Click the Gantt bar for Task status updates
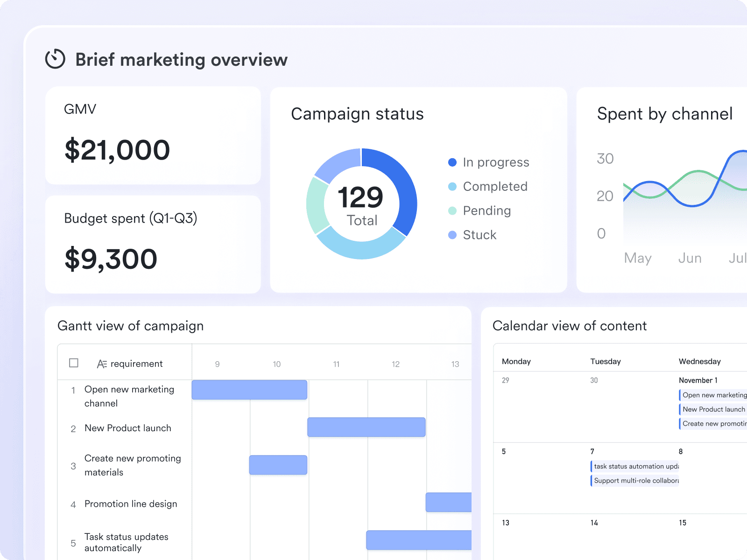This screenshot has height=560, width=747. [419, 540]
